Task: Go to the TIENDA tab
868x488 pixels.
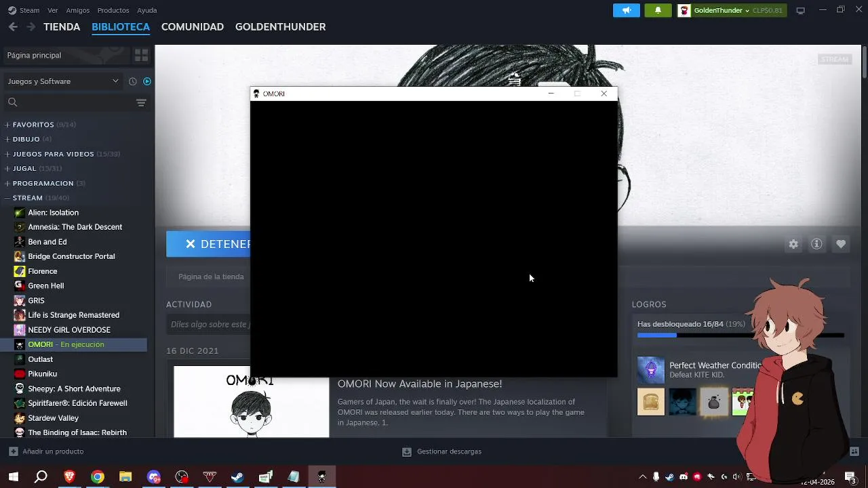Action: 62,27
